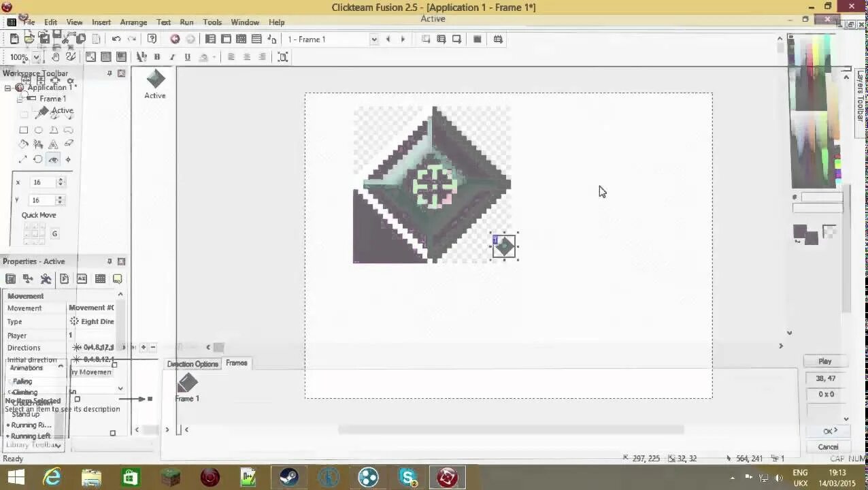868x490 pixels.
Task: Open the Tools menu
Action: (212, 22)
